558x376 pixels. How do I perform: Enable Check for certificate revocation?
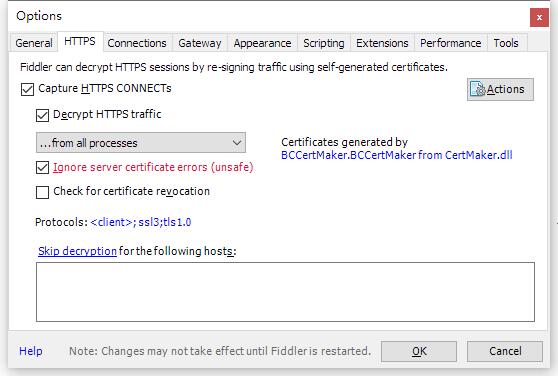click(42, 192)
